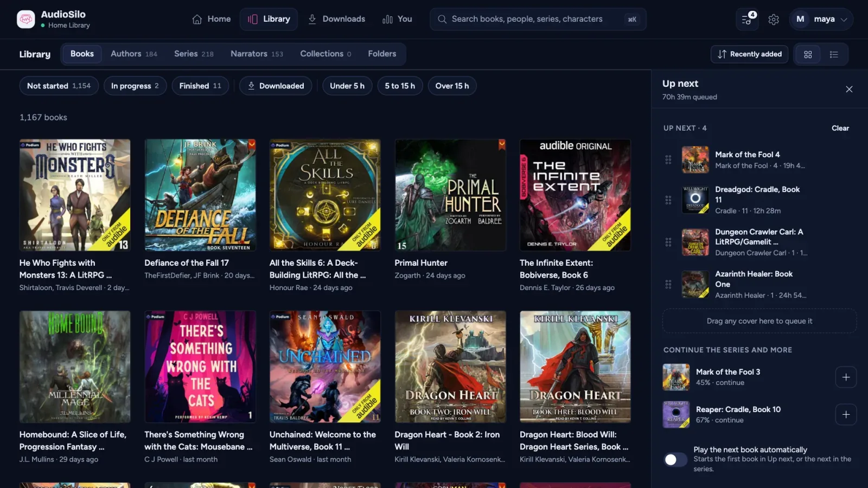Screen dimensions: 868x488
Task: Switch to the Folders tab
Action: click(382, 54)
